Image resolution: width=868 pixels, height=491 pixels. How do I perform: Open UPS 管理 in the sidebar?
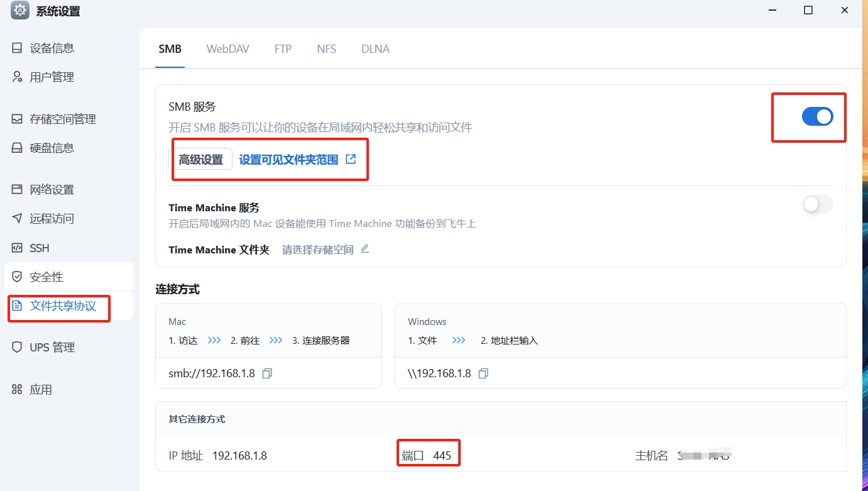click(69, 348)
